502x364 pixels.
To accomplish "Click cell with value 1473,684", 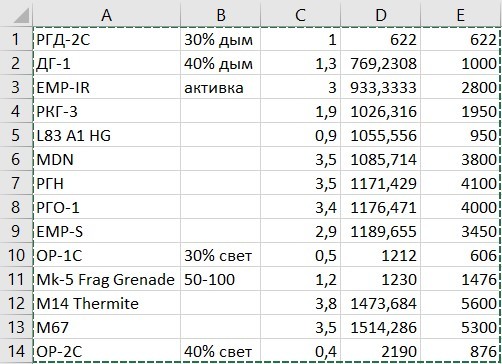I will pos(380,303).
